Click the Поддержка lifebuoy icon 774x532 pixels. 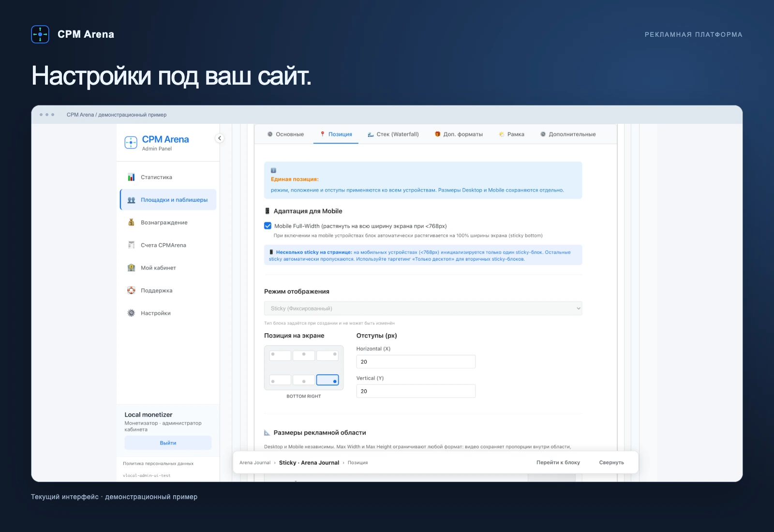(131, 290)
